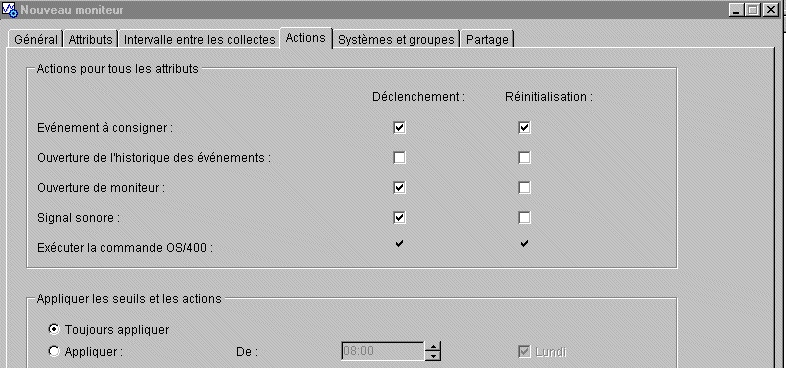Choose the Appliquer radio option

(x=54, y=351)
